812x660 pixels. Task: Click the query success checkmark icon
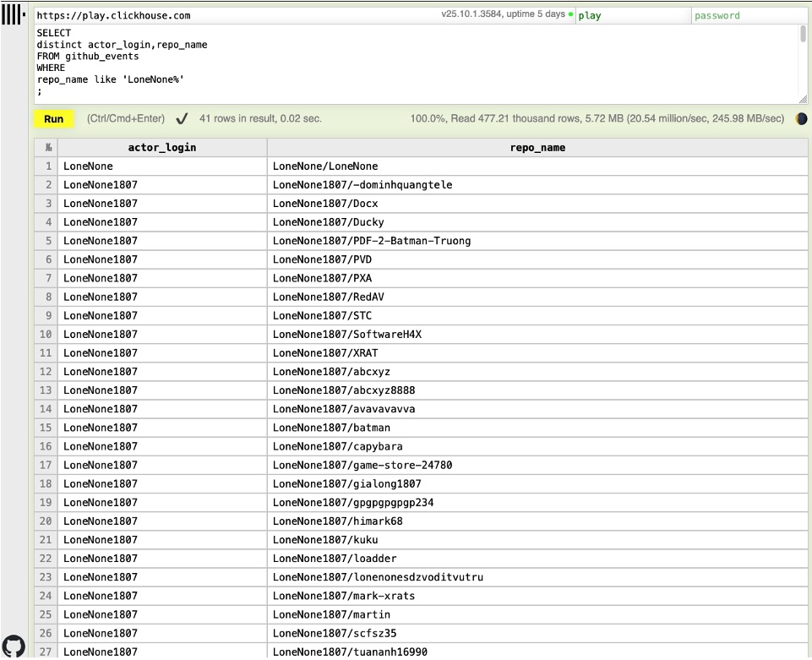click(182, 119)
